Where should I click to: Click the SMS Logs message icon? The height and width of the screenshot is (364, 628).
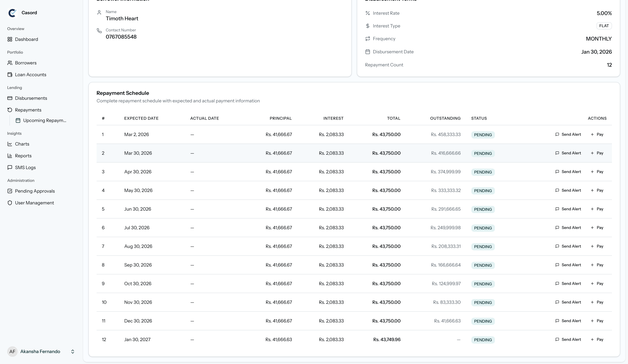pyautogui.click(x=10, y=167)
